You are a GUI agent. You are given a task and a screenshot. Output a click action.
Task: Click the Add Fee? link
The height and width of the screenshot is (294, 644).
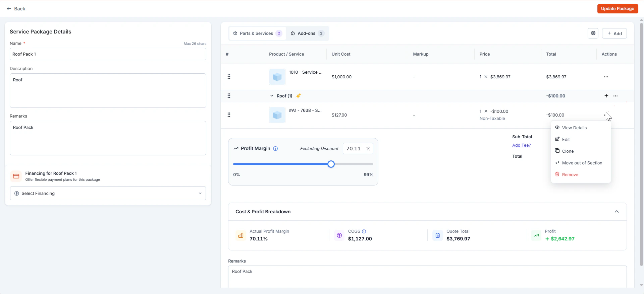pos(522,145)
